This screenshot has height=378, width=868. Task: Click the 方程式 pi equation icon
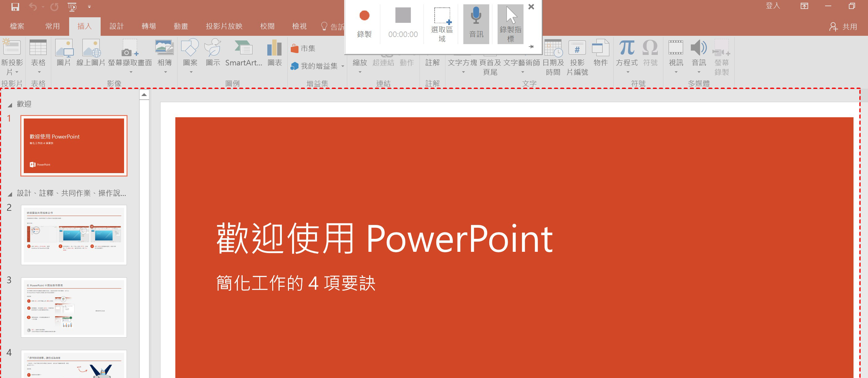pos(627,47)
